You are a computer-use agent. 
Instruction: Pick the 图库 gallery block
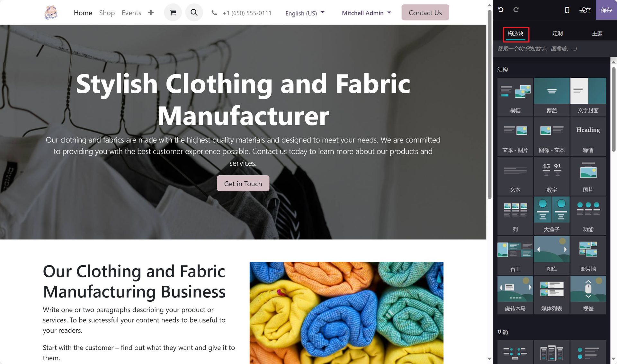(x=551, y=255)
